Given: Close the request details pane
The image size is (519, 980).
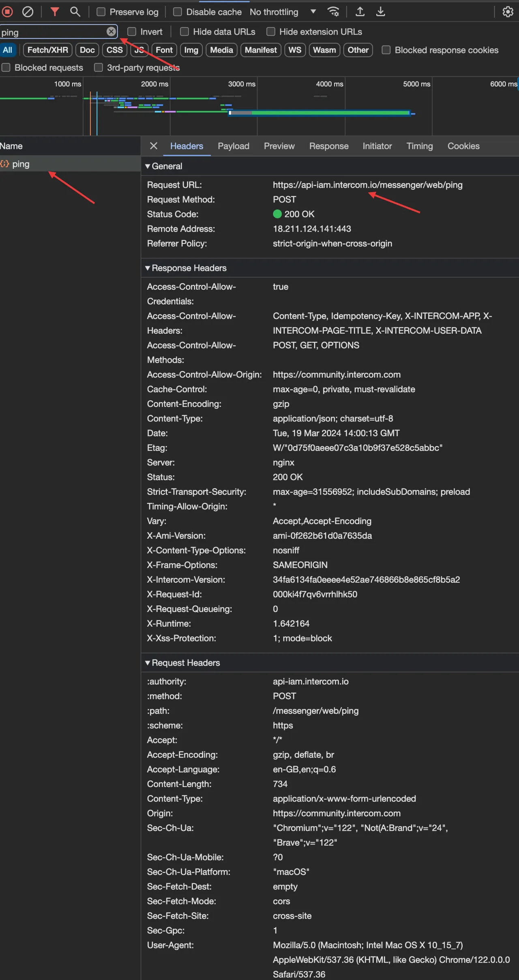Looking at the screenshot, I should 154,146.
